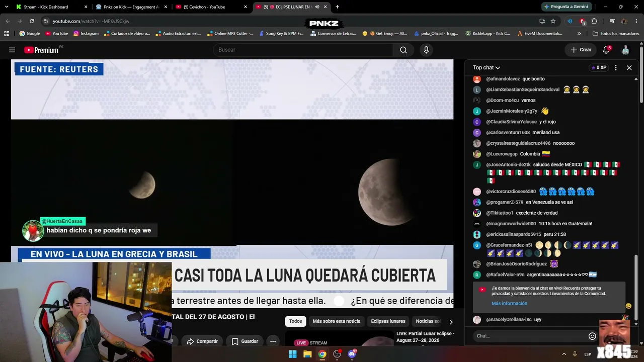The width and height of the screenshot is (644, 362).
Task: Open the live chat options menu
Action: coord(615,67)
